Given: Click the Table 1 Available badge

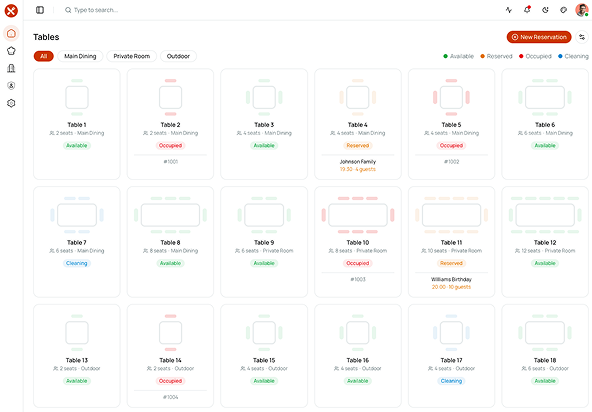Looking at the screenshot, I should point(77,145).
